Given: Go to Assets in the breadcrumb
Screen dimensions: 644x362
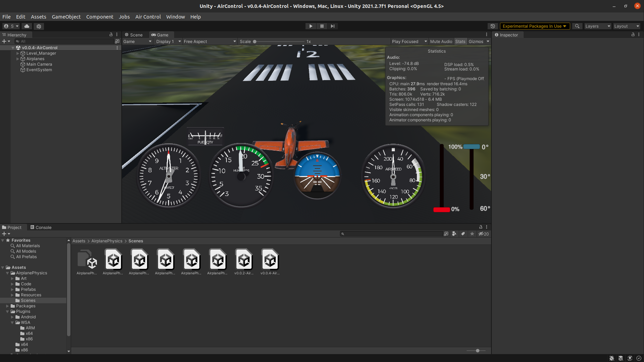Looking at the screenshot, I should click(79, 241).
